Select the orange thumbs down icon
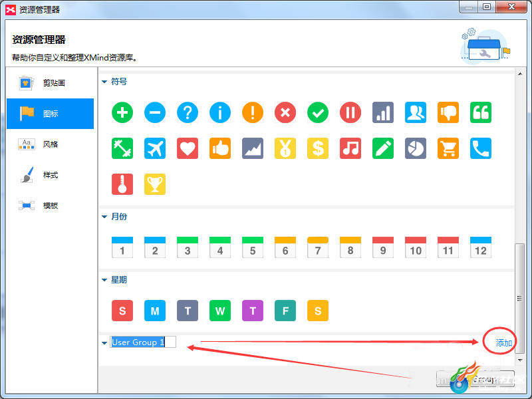 448,112
